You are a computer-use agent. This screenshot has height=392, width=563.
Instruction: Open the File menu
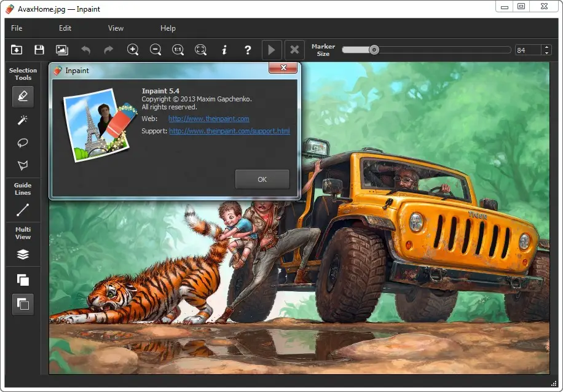(x=17, y=28)
